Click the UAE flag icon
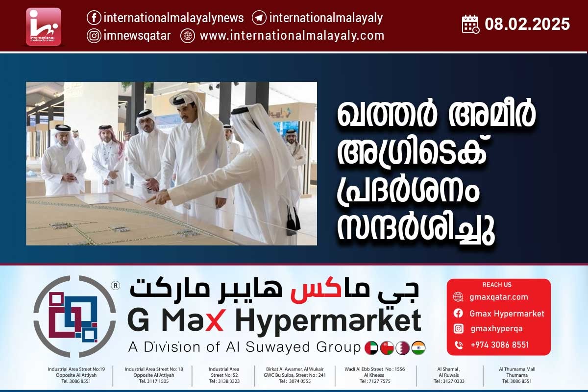The image size is (588, 392). [x=371, y=348]
